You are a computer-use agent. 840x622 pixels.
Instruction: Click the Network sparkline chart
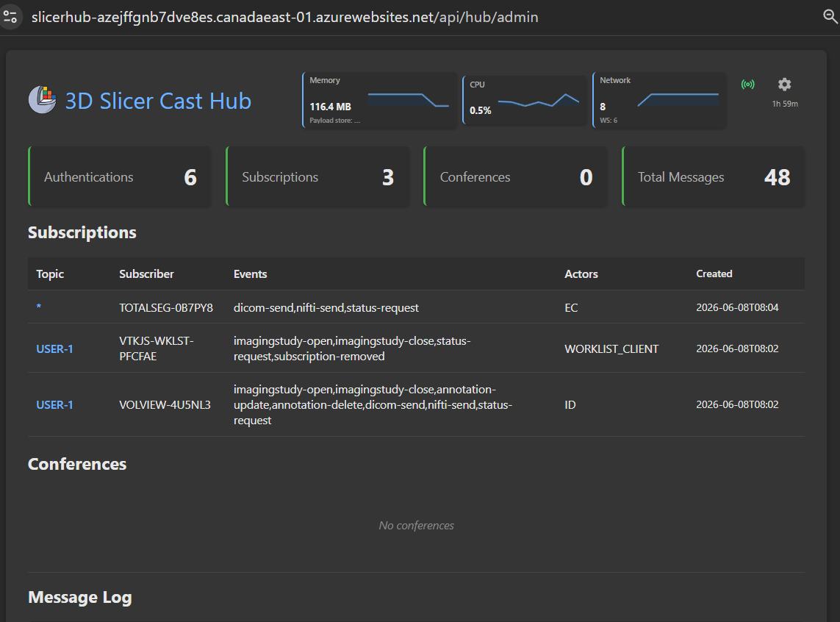[678, 100]
